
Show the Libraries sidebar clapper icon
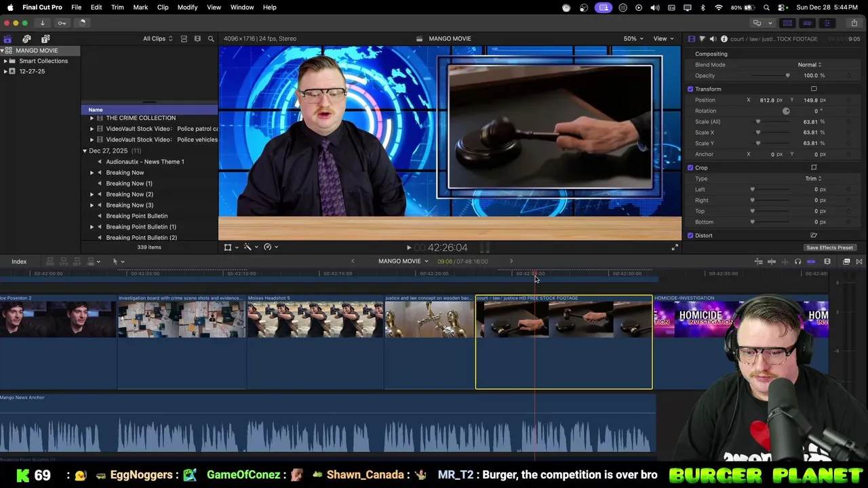click(x=7, y=39)
